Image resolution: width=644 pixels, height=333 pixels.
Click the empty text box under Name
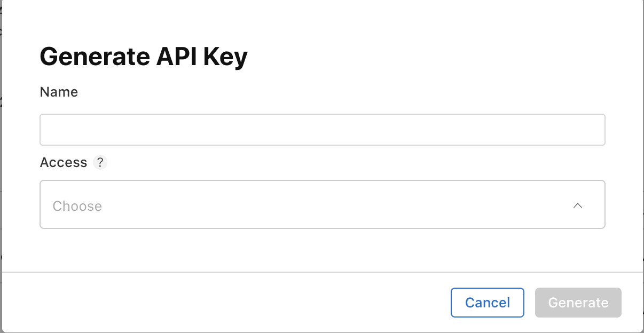[x=323, y=130]
